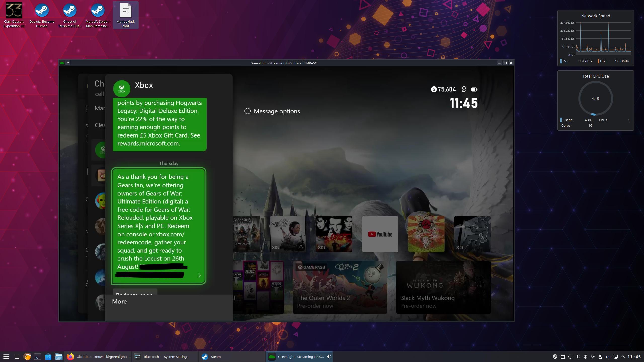Open the GoldenEye 007 game tile
The height and width of the screenshot is (362, 644).
(334, 234)
